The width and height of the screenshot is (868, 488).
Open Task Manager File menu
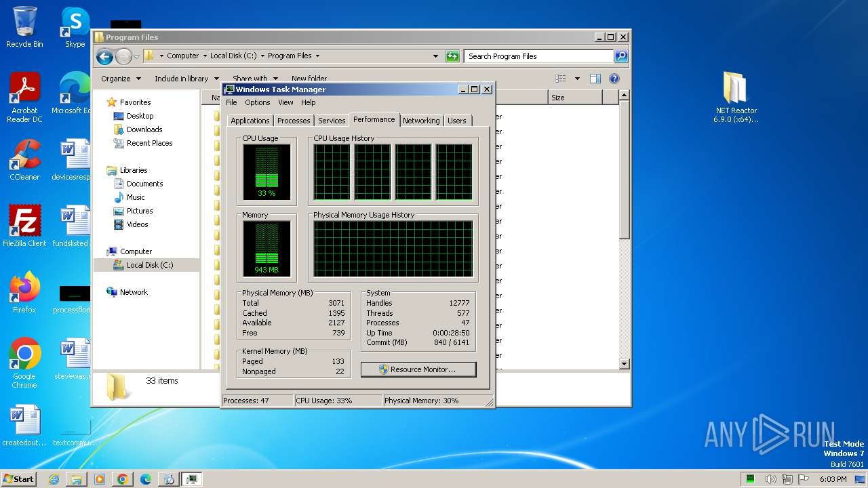(231, 102)
